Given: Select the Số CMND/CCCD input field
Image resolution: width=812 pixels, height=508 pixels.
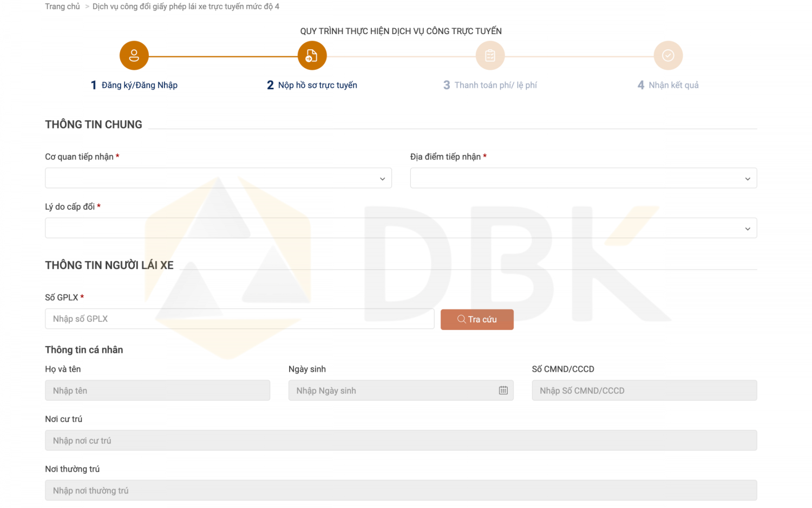Looking at the screenshot, I should (644, 390).
